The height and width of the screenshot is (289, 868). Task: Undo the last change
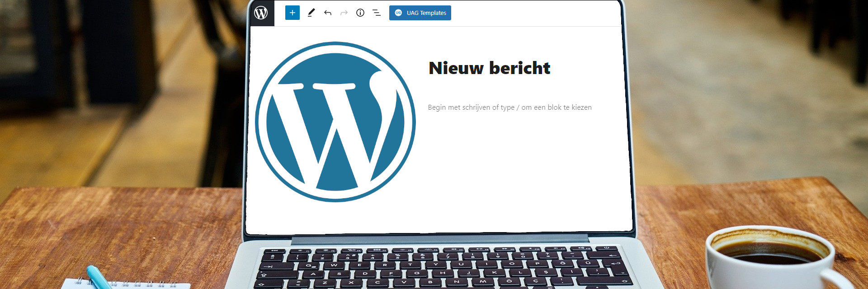(x=328, y=13)
